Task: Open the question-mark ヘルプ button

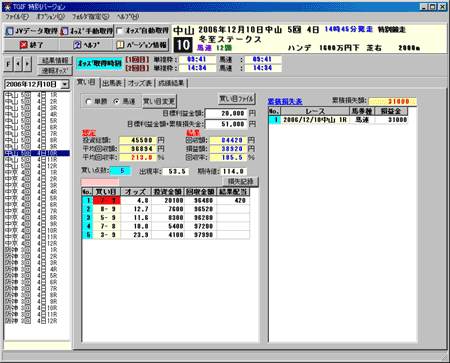Action: tap(86, 45)
